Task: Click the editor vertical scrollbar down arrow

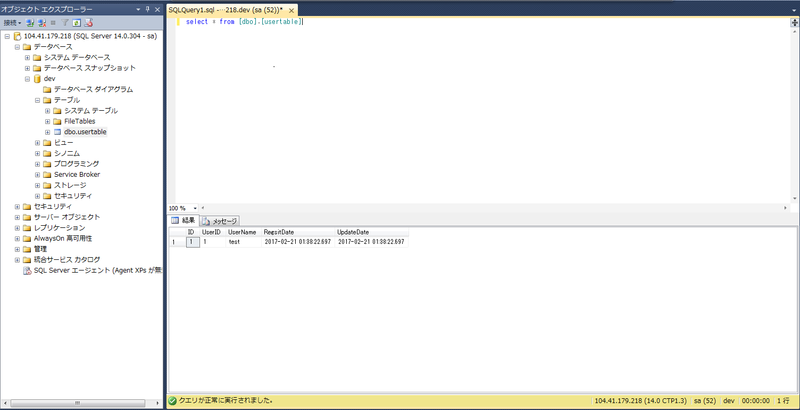Action: tap(794, 199)
